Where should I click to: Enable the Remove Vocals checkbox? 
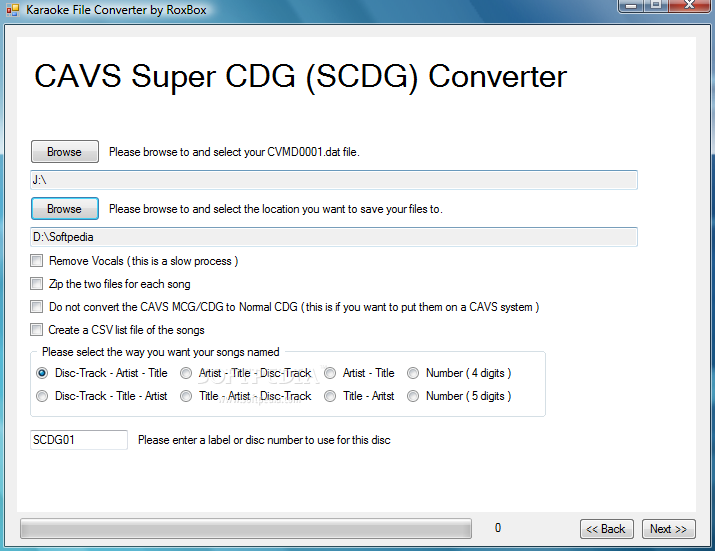(36, 260)
